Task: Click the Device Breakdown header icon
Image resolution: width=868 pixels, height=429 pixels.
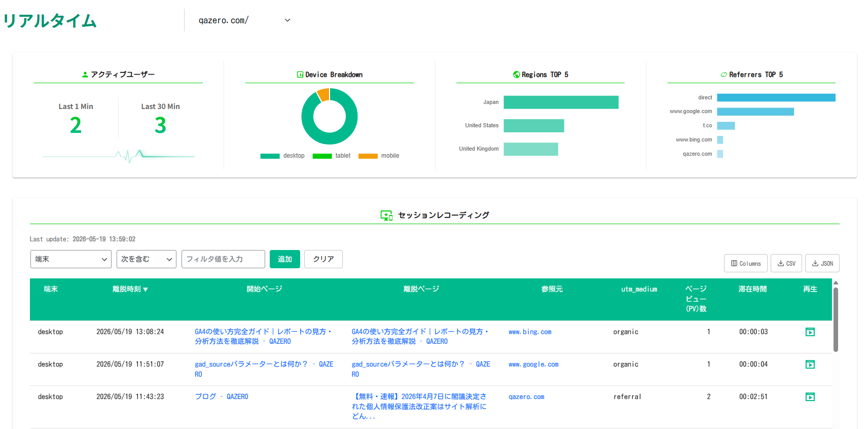Action: pyautogui.click(x=300, y=75)
